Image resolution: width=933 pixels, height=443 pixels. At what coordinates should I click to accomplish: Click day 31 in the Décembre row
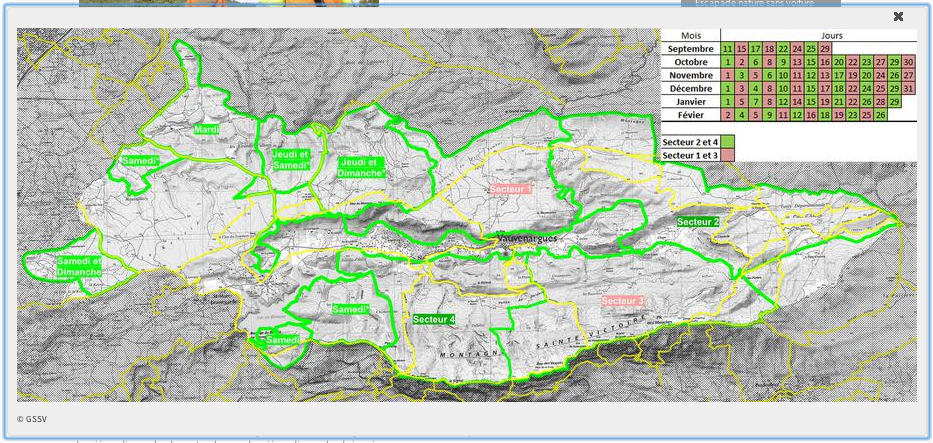click(909, 89)
